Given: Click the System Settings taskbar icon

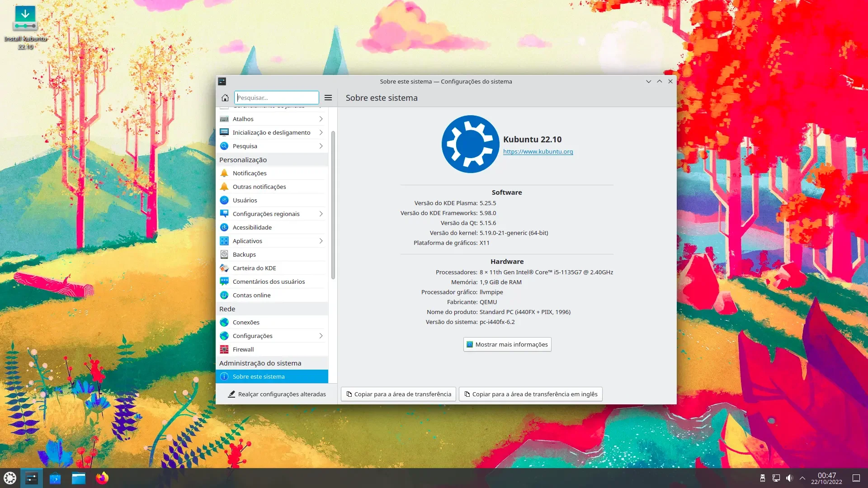Looking at the screenshot, I should (32, 478).
